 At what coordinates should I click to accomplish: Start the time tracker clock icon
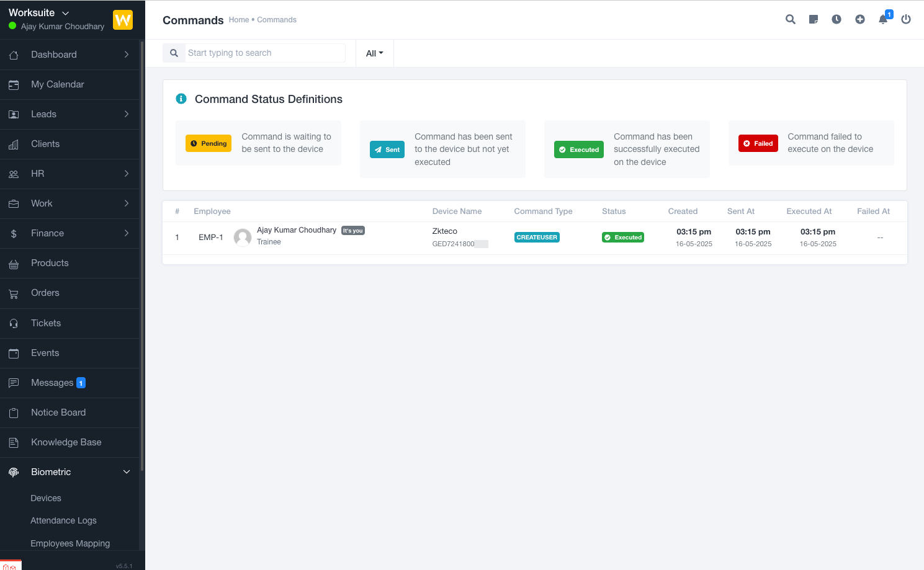[x=837, y=19]
